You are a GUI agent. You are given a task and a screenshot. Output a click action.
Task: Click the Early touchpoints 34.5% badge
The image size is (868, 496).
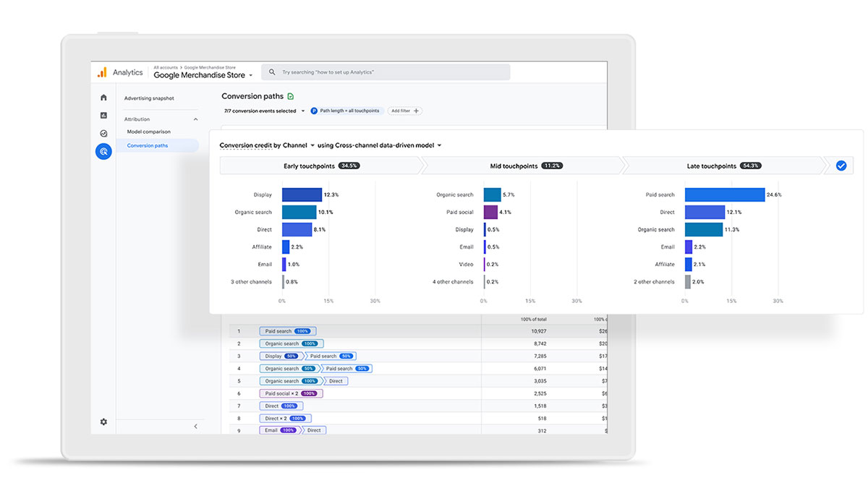click(x=349, y=166)
